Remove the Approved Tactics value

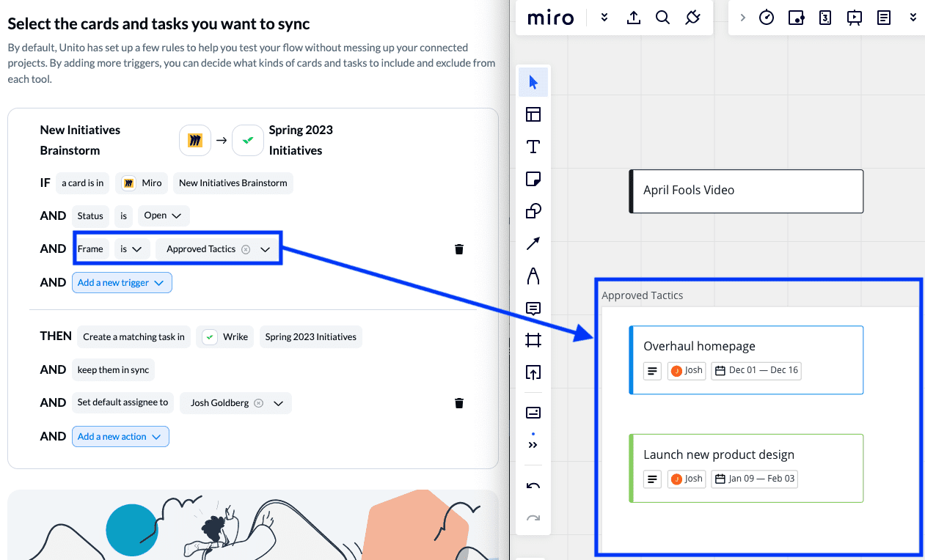tap(246, 249)
